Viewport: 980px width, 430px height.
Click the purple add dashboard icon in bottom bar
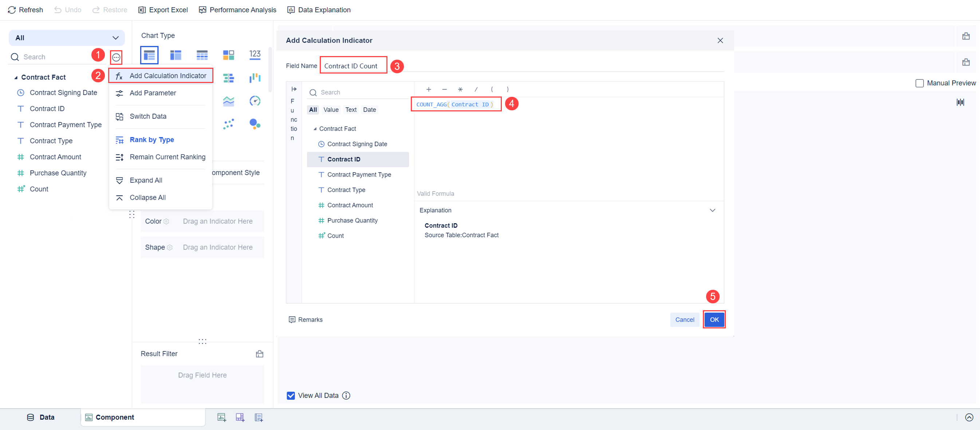pos(240,417)
